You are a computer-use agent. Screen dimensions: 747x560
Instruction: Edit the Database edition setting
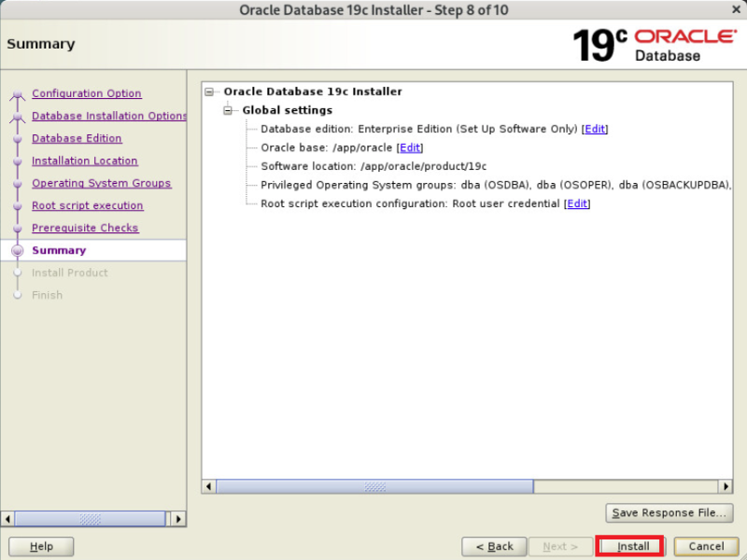(x=595, y=129)
